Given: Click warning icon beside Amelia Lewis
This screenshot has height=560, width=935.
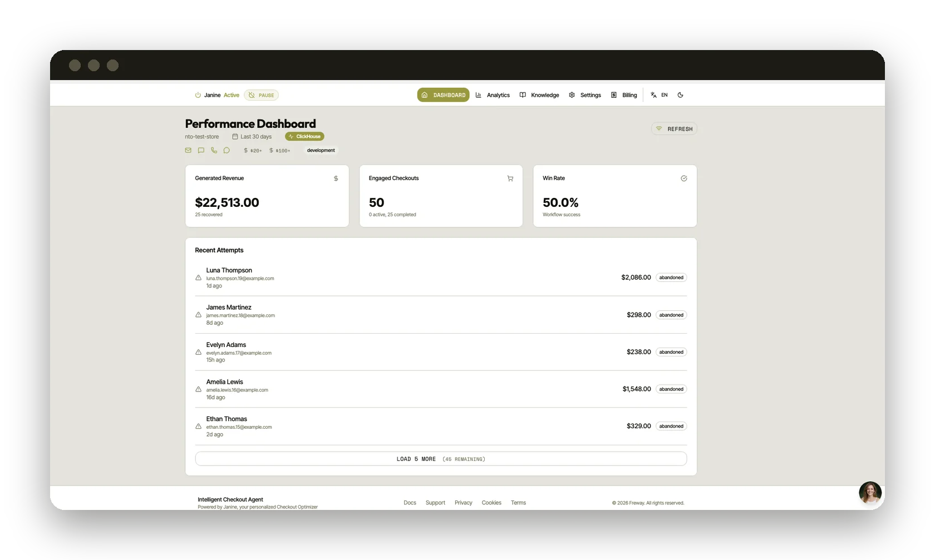Looking at the screenshot, I should [198, 389].
